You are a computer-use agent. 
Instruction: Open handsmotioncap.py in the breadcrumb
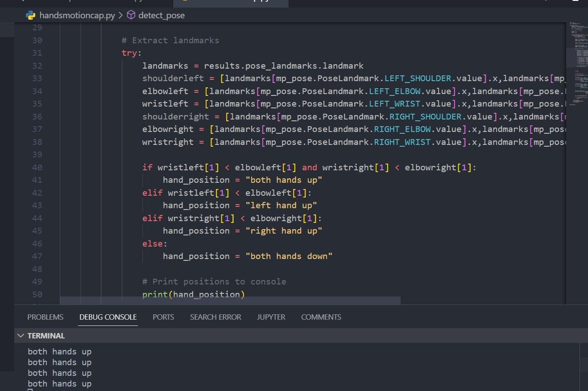point(77,15)
